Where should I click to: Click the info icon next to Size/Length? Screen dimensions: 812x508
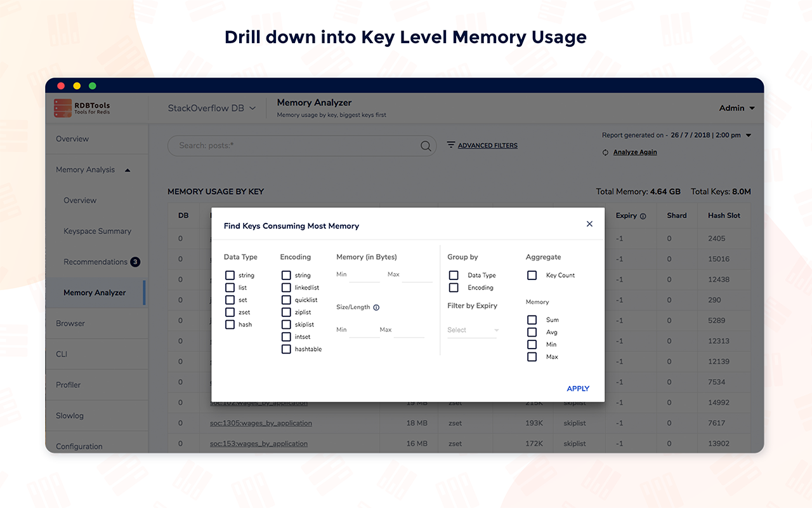click(377, 307)
